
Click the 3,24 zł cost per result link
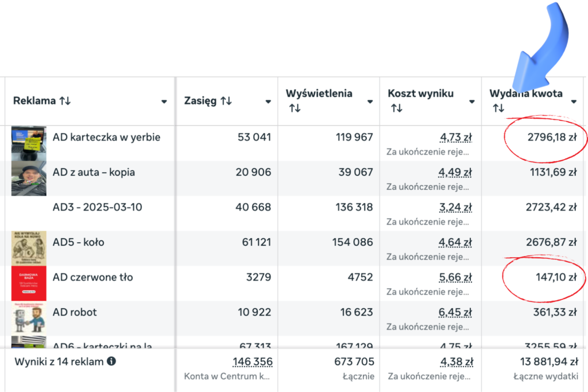click(x=455, y=207)
